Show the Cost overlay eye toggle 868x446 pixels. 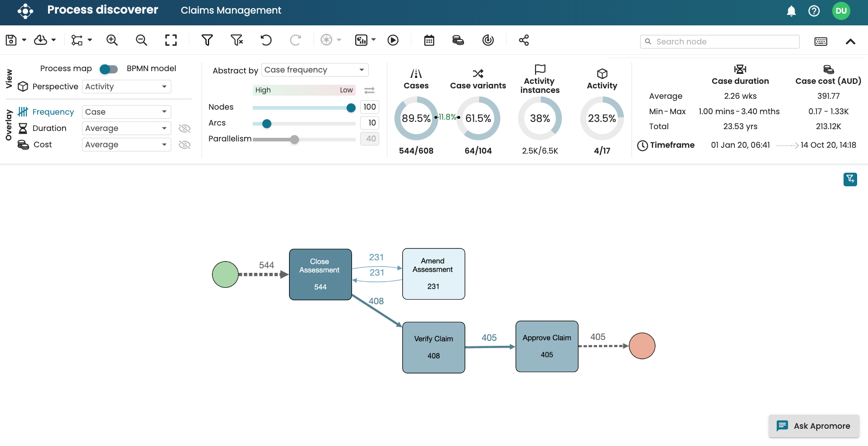pos(184,145)
